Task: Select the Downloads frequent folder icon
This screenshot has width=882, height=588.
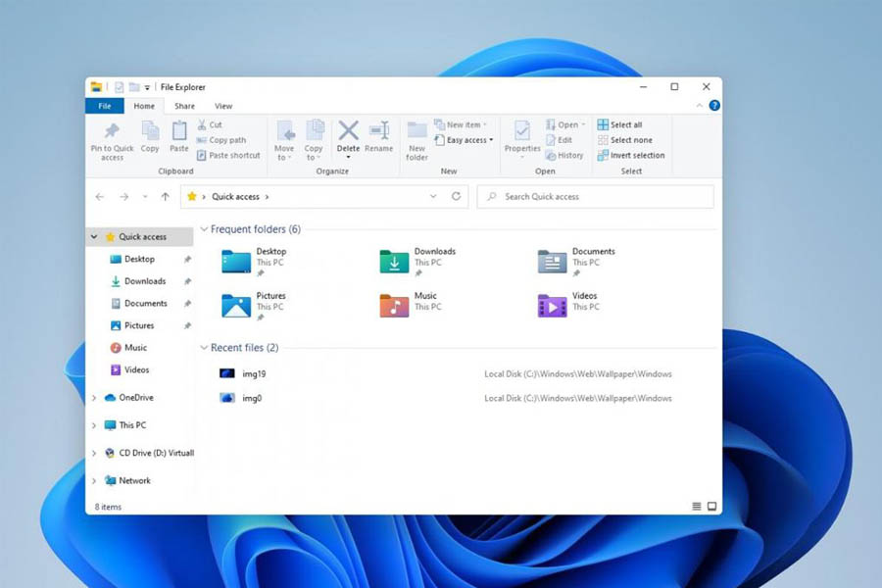Action: 394,262
